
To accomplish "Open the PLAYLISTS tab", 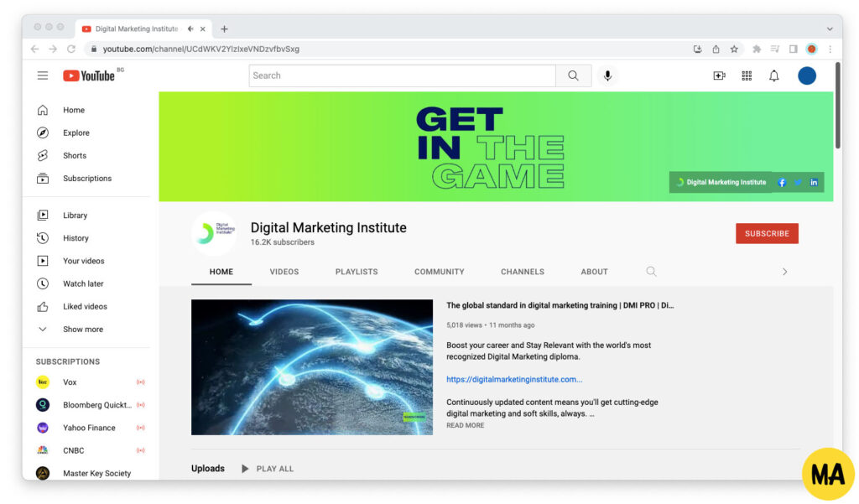I will click(x=357, y=272).
